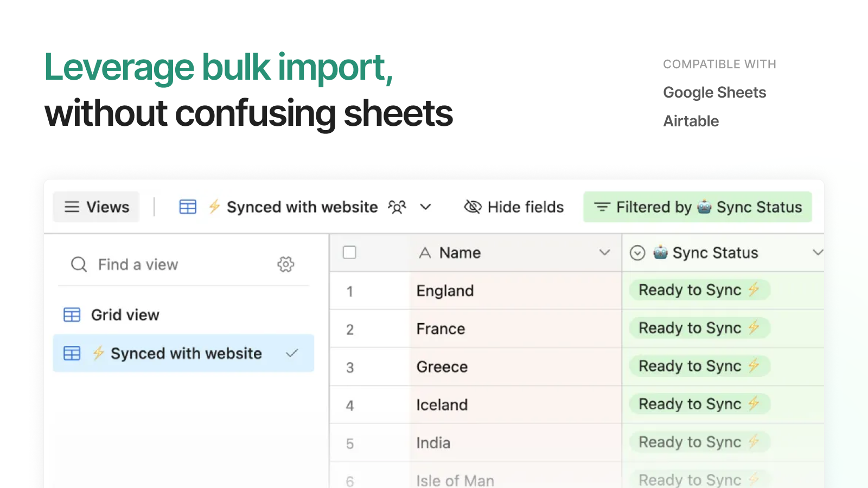The width and height of the screenshot is (868, 488).
Task: Open the Filtered by Sync Status filter
Action: pos(698,207)
